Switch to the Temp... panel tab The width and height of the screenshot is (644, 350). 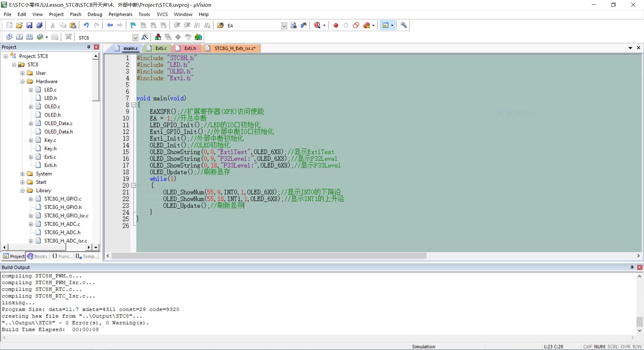coord(87,256)
